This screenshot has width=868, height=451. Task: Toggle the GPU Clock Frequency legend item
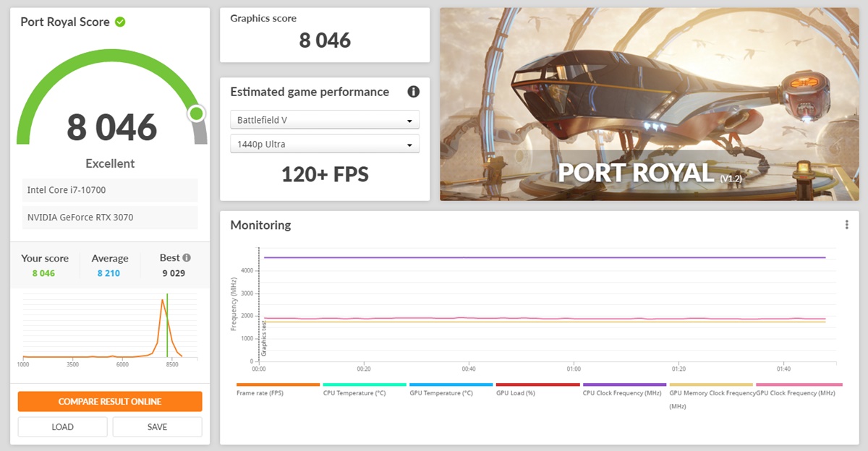(799, 389)
